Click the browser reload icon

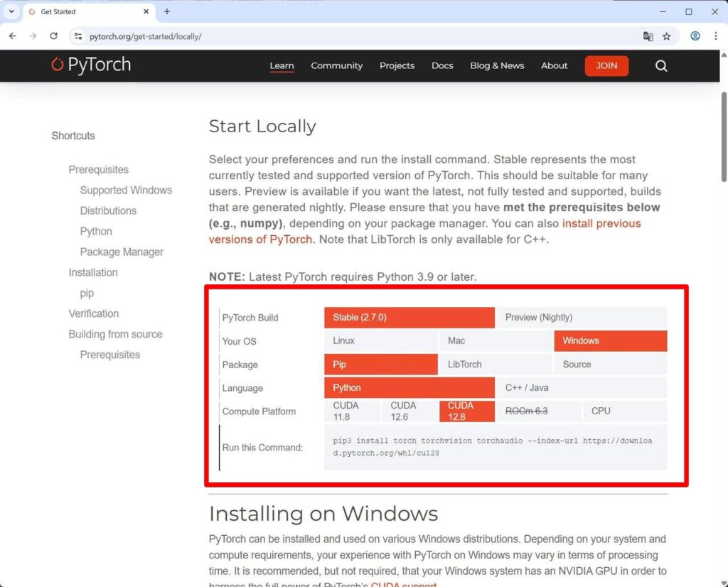tap(53, 36)
